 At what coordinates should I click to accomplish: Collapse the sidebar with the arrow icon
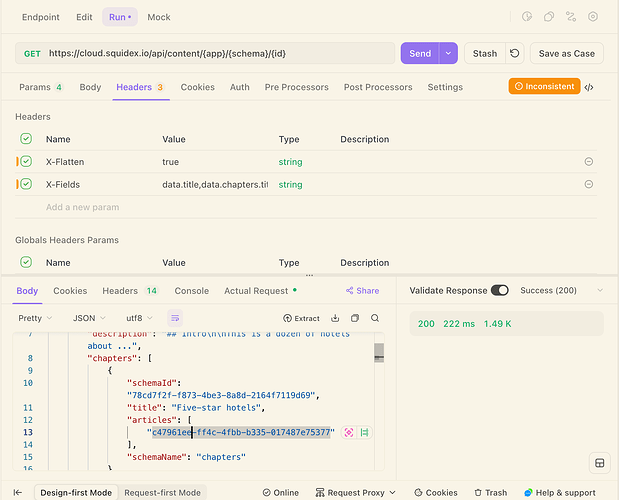[18, 493]
